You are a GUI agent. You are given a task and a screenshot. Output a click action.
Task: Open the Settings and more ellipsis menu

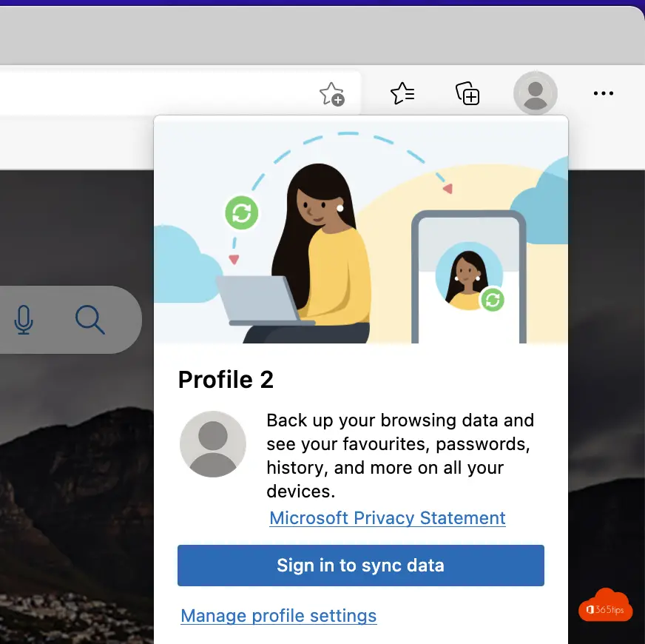point(603,93)
